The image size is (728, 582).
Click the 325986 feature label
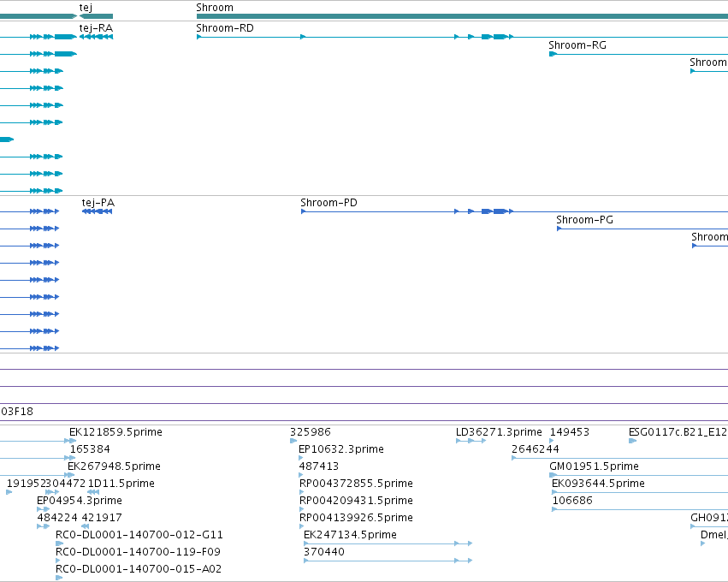[x=311, y=432]
